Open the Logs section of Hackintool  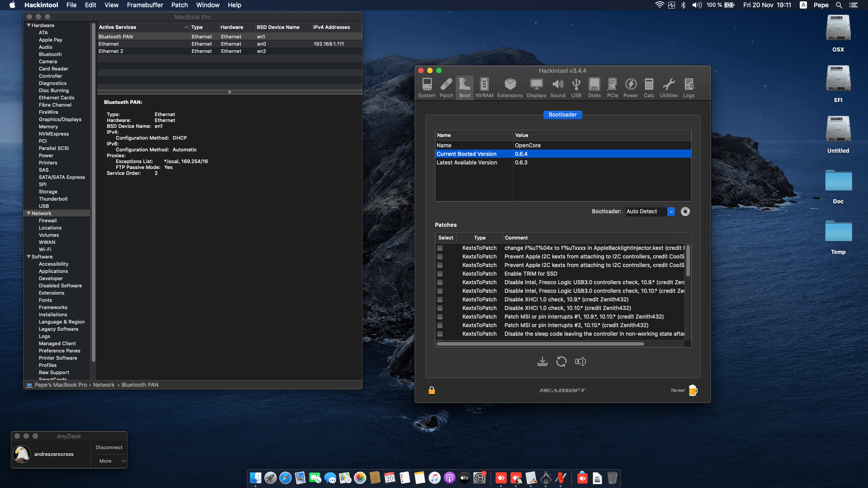(x=688, y=87)
